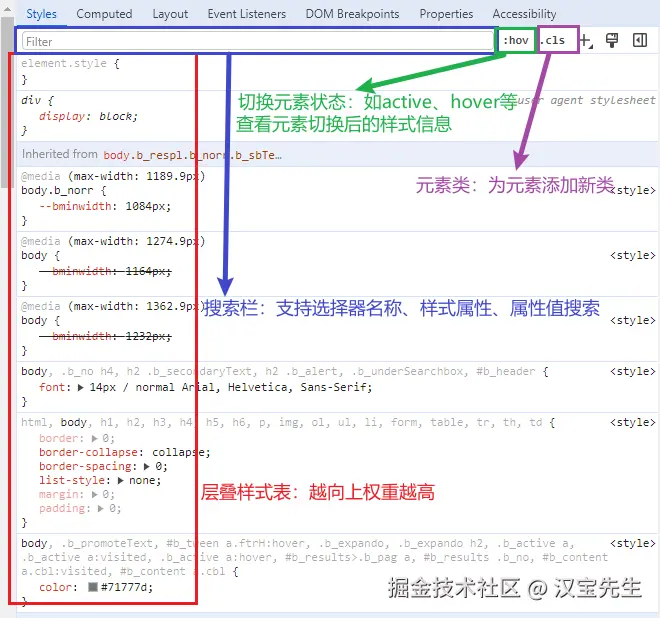Switch to the Styles tab
Viewport: 660px width, 618px height.
coord(41,14)
